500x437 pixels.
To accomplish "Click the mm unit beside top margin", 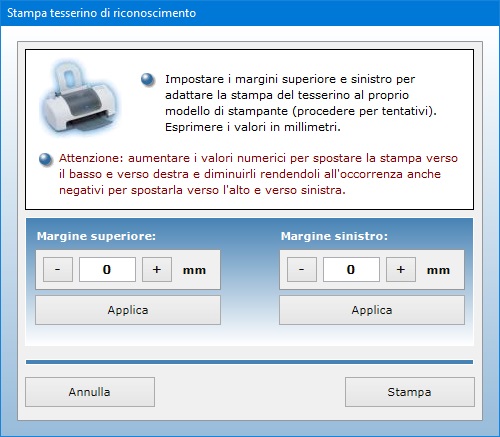I will [x=194, y=270].
